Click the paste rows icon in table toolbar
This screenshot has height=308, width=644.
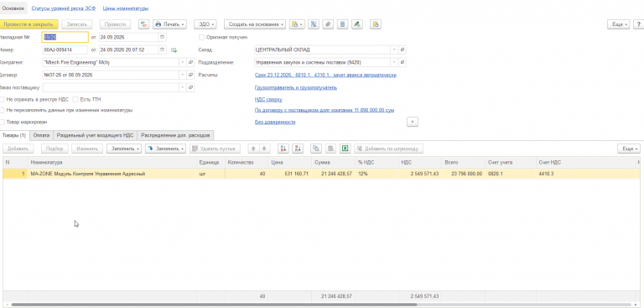pyautogui.click(x=330, y=149)
